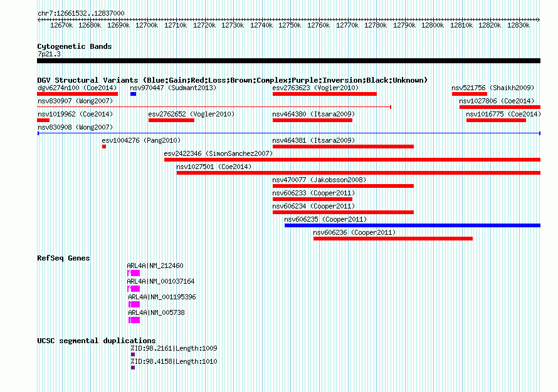558x392 pixels.
Task: Select the nsv1019962 (Coe2014) label
Action: tap(75, 114)
